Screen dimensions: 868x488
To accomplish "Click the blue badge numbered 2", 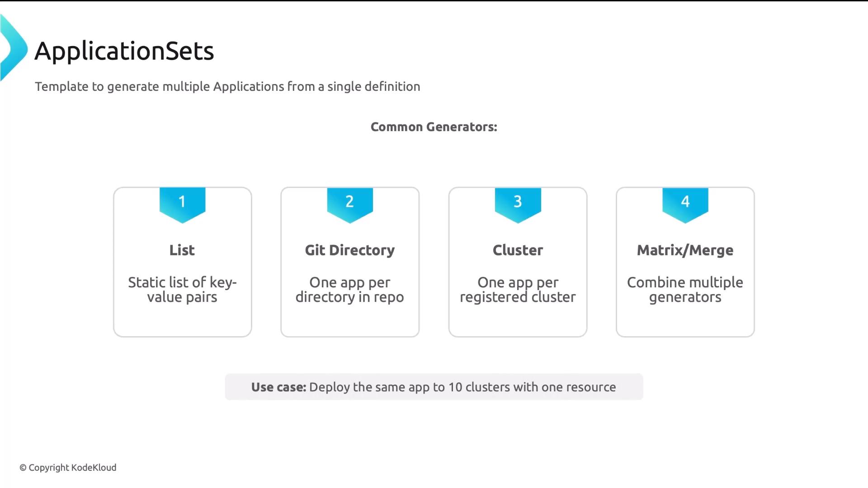I will [x=350, y=205].
